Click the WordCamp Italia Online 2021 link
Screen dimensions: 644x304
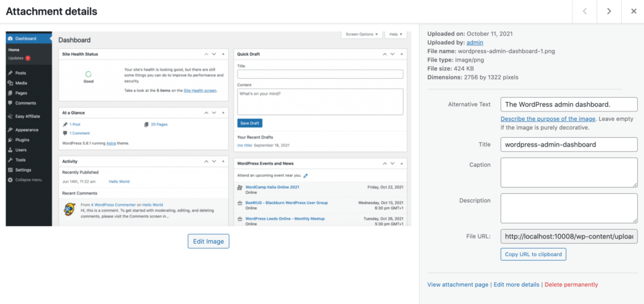pos(272,187)
